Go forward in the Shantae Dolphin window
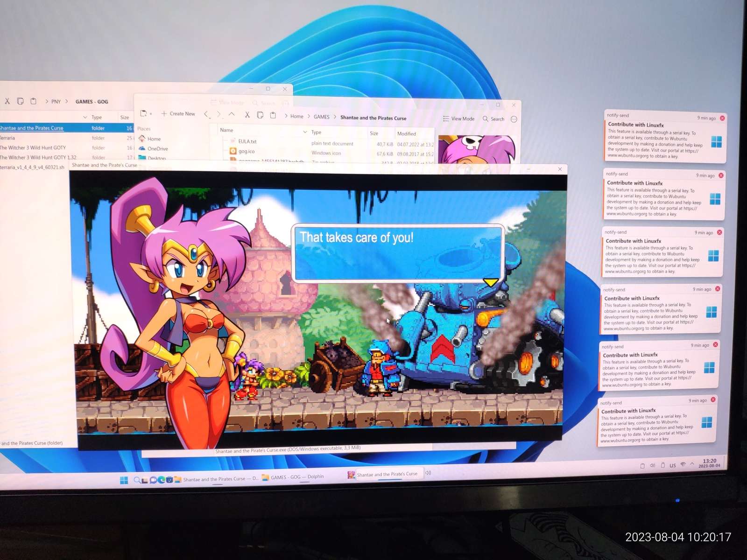The image size is (747, 560). [218, 114]
